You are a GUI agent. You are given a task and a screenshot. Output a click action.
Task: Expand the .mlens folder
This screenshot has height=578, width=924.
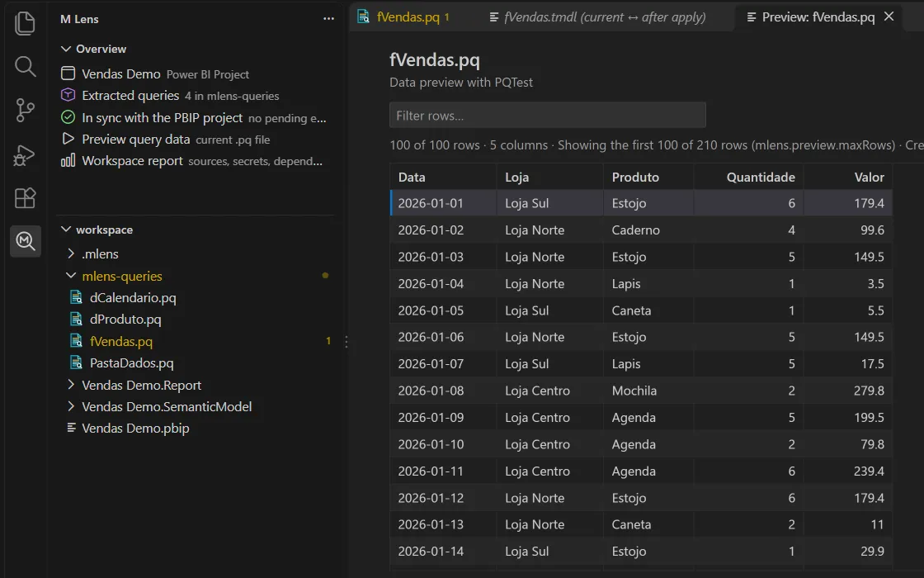[71, 253]
